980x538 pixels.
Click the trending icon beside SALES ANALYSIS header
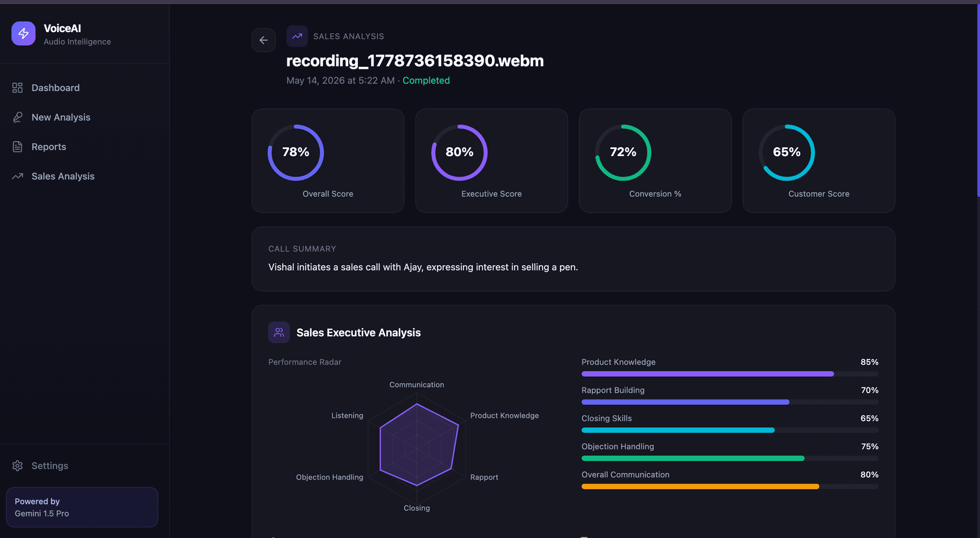[x=297, y=36]
